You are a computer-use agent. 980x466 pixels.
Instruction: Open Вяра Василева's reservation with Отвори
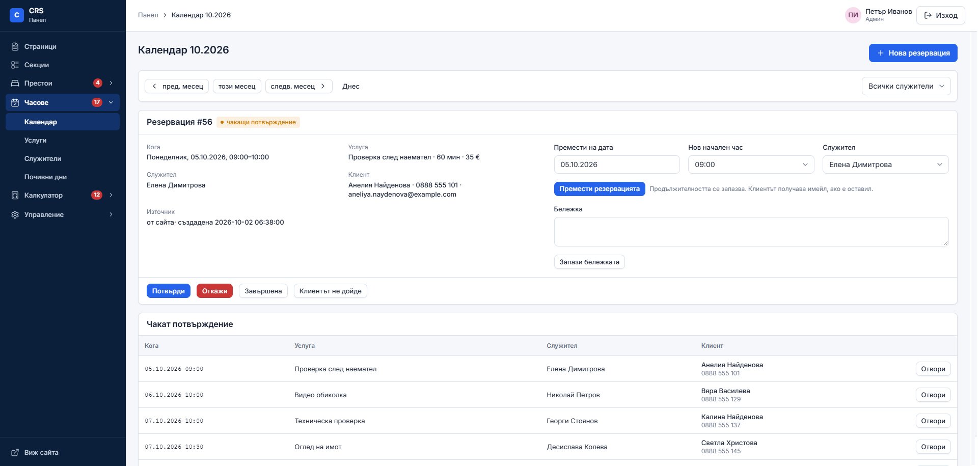[x=933, y=395]
